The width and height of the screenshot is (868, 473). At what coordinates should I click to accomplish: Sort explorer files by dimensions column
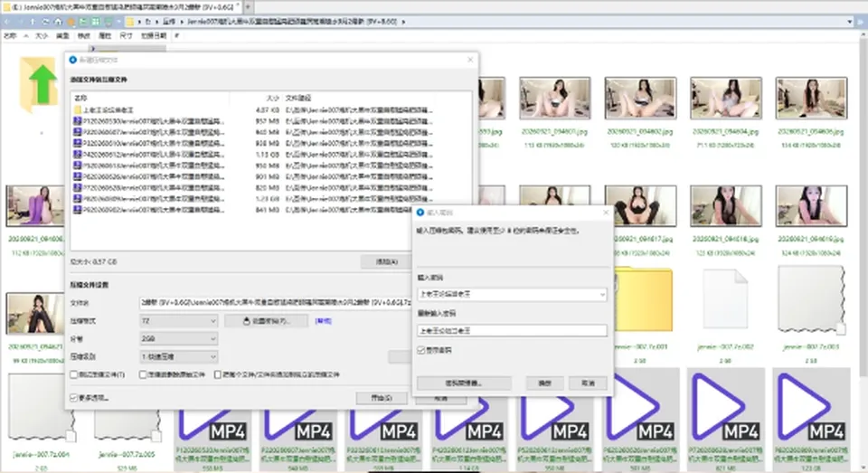[x=127, y=36]
